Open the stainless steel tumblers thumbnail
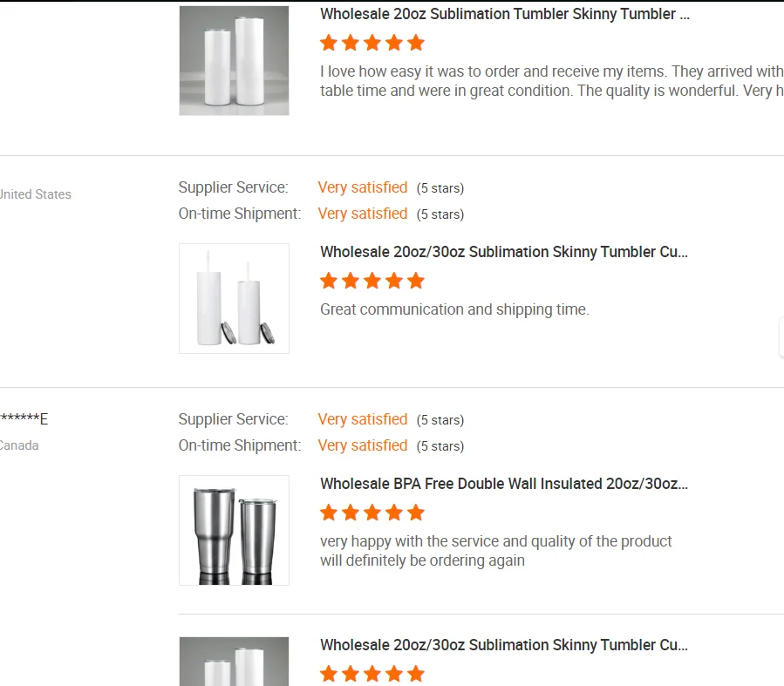The width and height of the screenshot is (784, 686). click(234, 530)
